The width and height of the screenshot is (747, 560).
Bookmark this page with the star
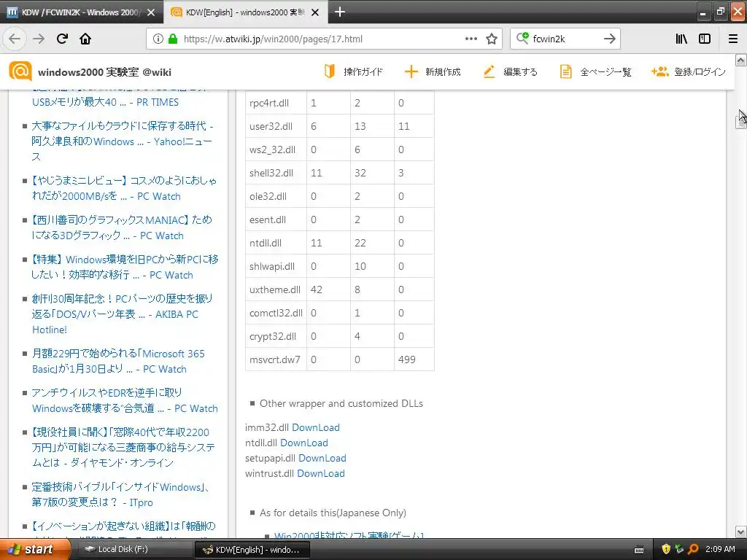[x=492, y=39]
